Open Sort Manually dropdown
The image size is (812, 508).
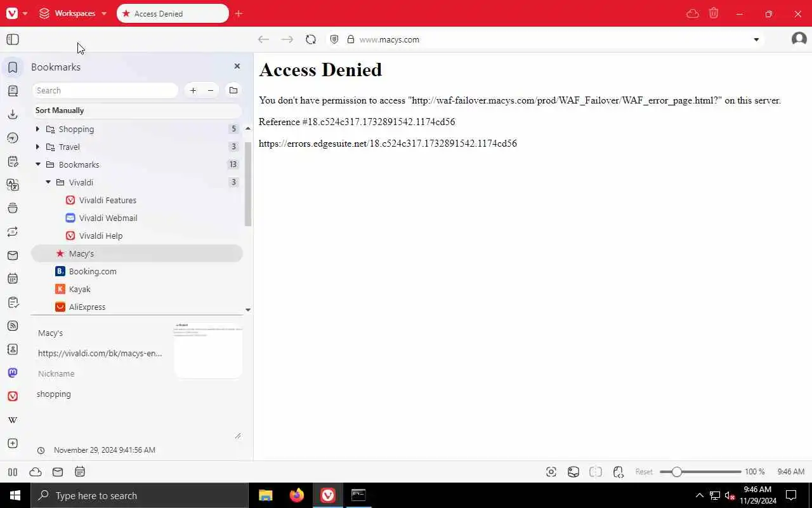137,110
